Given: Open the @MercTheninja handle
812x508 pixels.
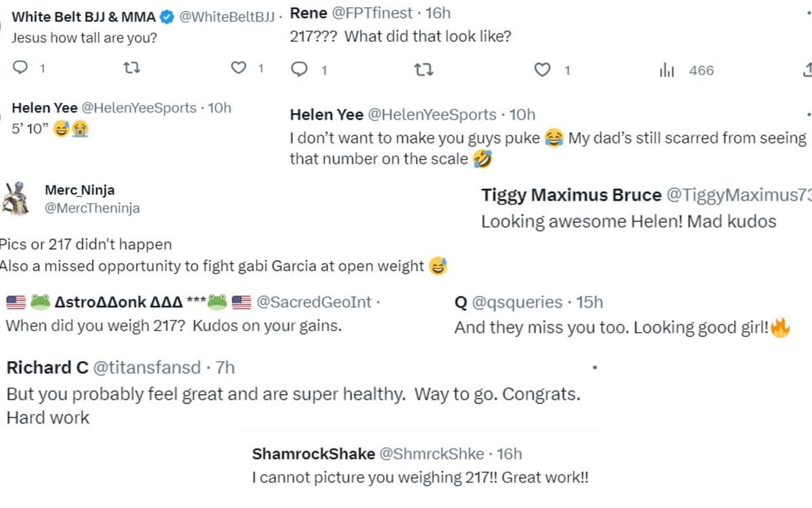Looking at the screenshot, I should (92, 208).
